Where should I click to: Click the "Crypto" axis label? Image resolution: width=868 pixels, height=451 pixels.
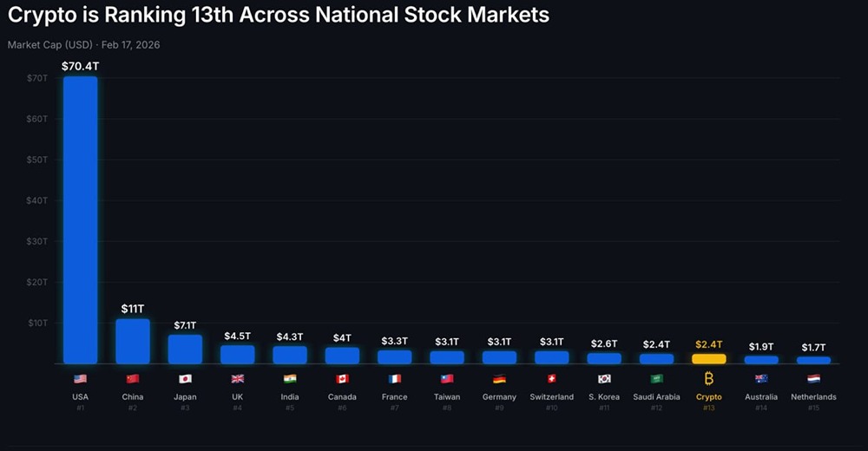tap(708, 397)
